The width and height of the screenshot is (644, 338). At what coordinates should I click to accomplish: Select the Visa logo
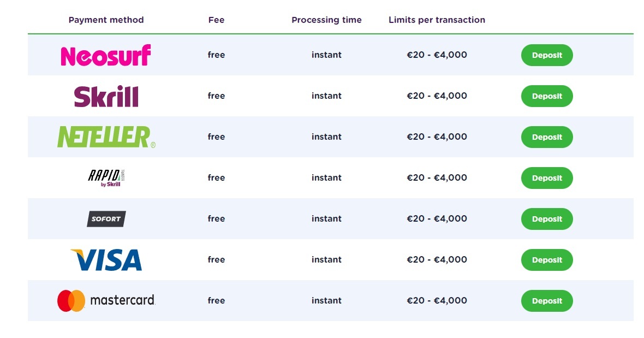tap(106, 259)
